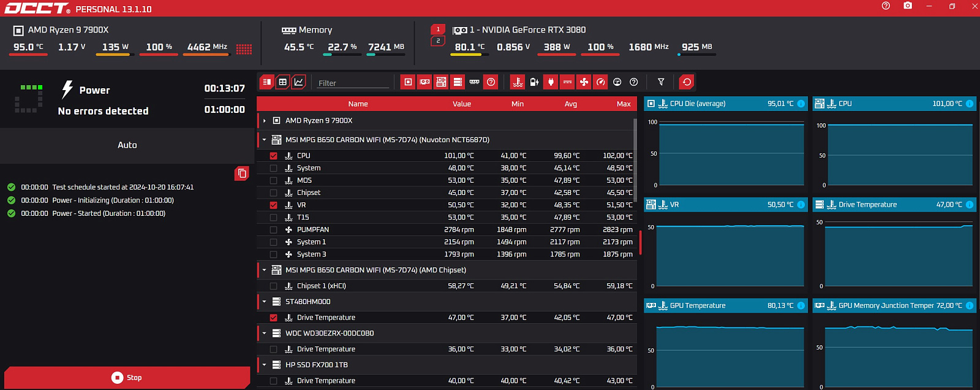Viewport: 980px width, 390px height.
Task: Open info for GPU Memory Junction graph
Action: pos(969,305)
